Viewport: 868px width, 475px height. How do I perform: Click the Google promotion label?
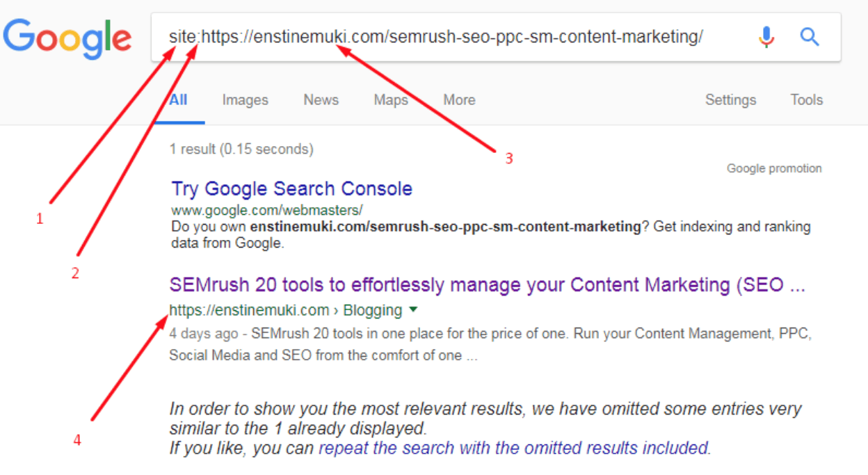(x=774, y=168)
